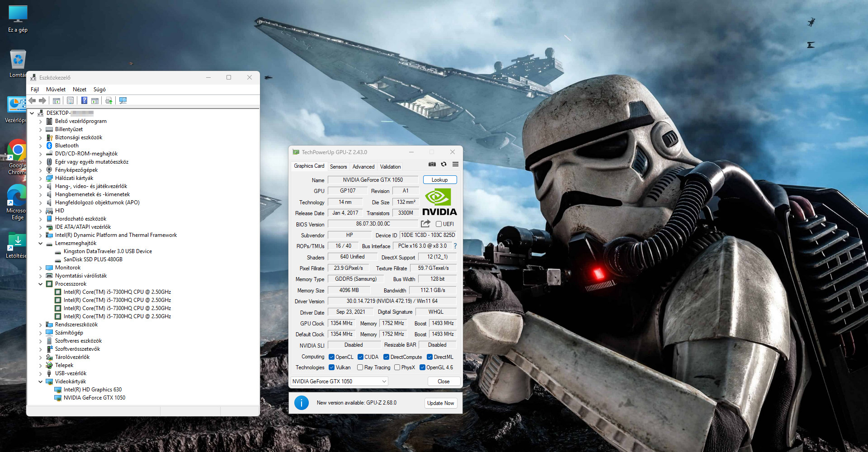This screenshot has height=452, width=868.
Task: Toggle the Ray Tracing checkbox
Action: [360, 367]
